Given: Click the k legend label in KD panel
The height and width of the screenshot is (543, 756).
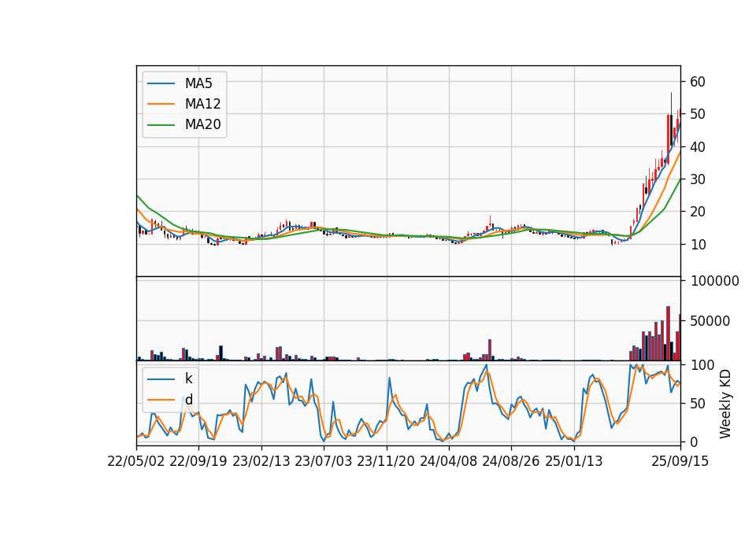Looking at the screenshot, I should pos(188,379).
